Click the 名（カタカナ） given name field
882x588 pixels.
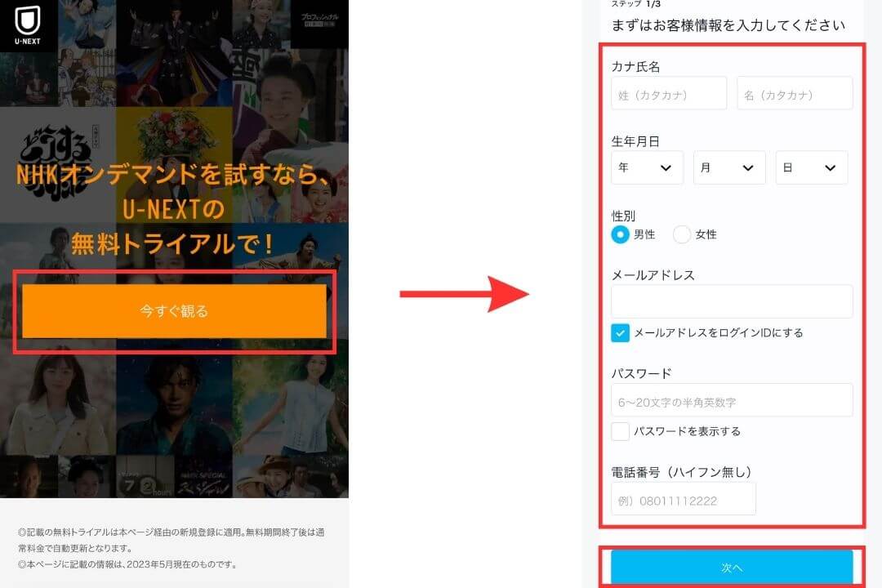[x=795, y=94]
